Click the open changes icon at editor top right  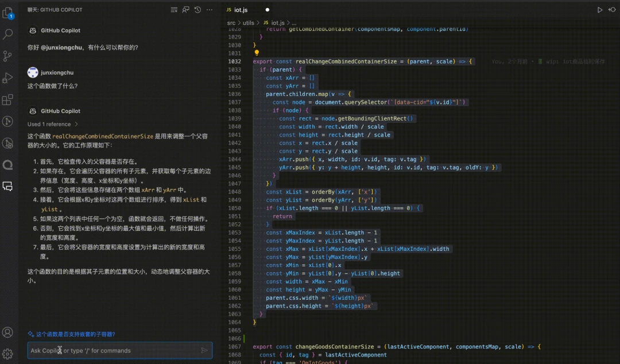click(x=612, y=10)
